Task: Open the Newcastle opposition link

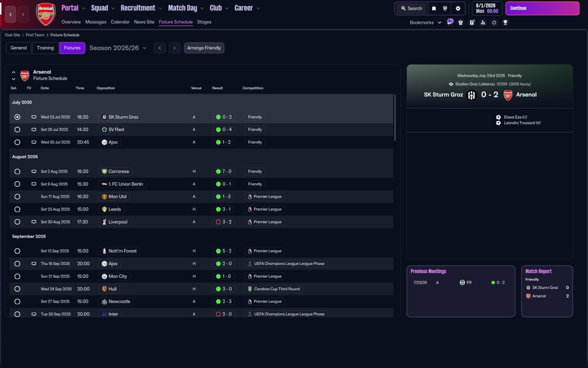Action: coord(116,302)
